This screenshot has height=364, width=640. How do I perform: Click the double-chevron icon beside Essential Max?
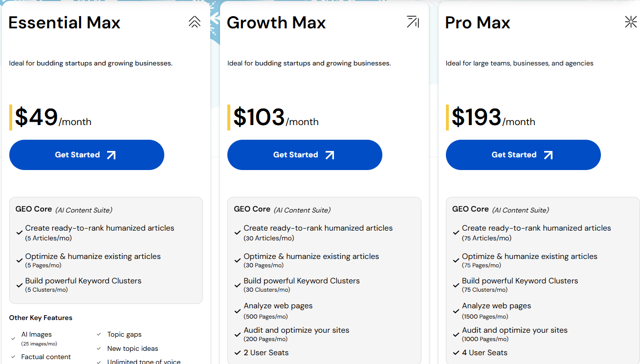(194, 21)
